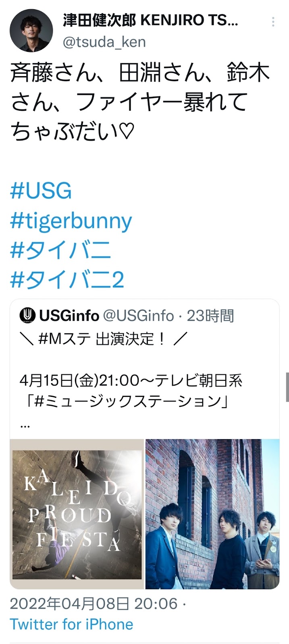
Task: View the Kaleido Proud Fiesta cover image
Action: [77, 514]
